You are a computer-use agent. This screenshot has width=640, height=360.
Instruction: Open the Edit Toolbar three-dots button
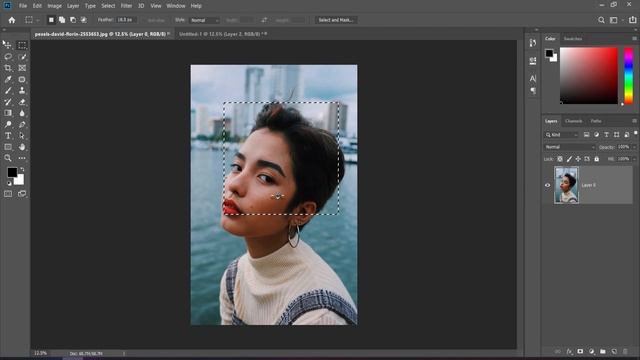click(x=22, y=158)
